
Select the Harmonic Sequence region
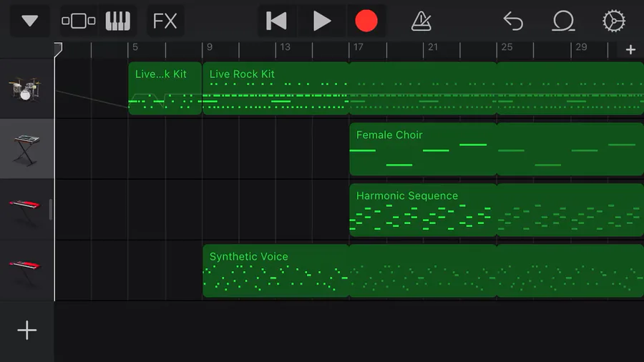tap(497, 210)
